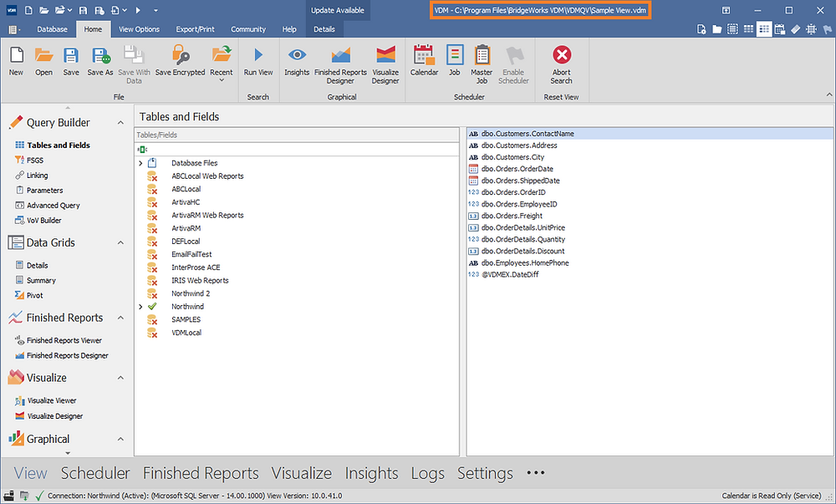836x504 pixels.
Task: Open Finished Reports in the bottom navigation
Action: pos(201,473)
